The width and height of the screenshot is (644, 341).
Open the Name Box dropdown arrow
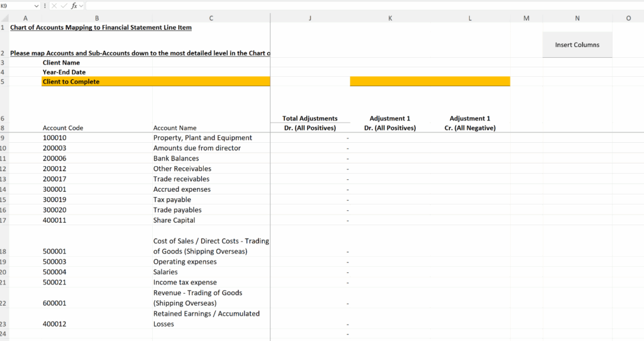36,6
